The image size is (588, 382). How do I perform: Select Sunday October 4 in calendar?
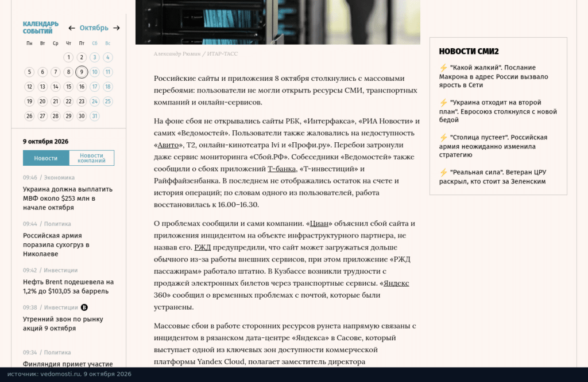(107, 57)
